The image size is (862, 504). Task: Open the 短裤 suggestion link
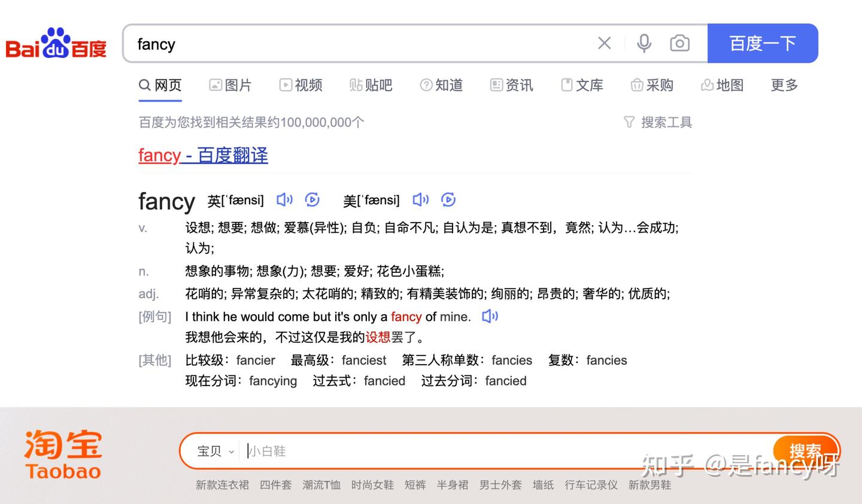[x=415, y=485]
